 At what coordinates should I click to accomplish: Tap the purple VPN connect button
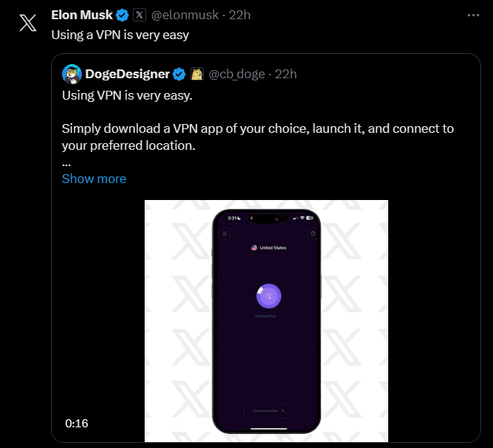[x=269, y=296]
